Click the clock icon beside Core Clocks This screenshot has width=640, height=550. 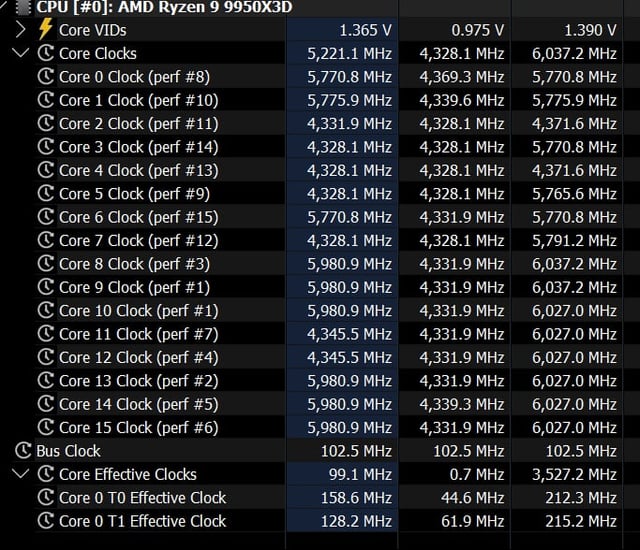[46, 53]
